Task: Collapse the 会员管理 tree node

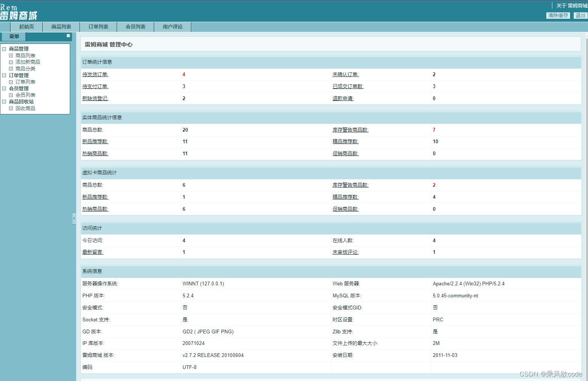Action: 5,88
